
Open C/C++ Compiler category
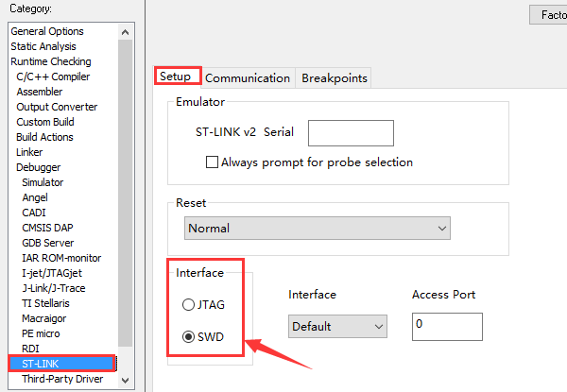pos(54,77)
